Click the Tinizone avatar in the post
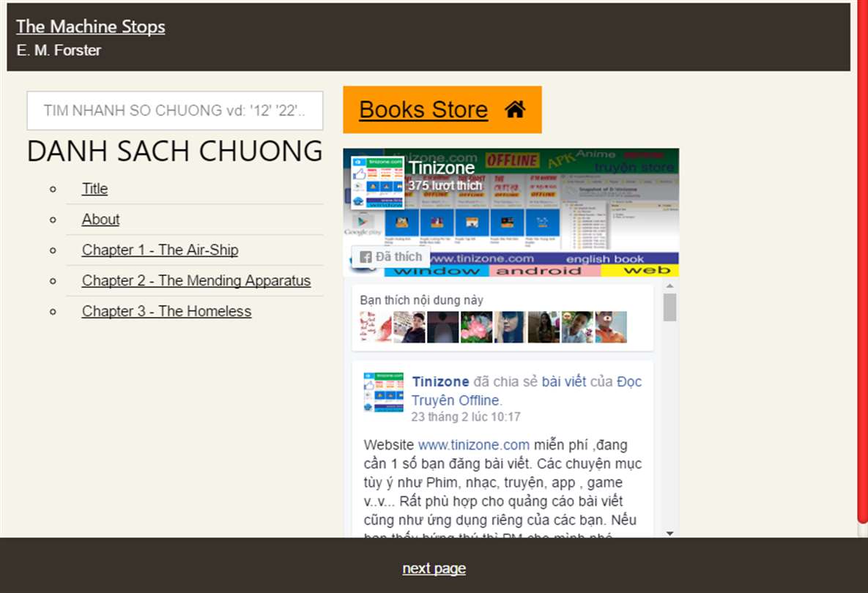 click(383, 392)
